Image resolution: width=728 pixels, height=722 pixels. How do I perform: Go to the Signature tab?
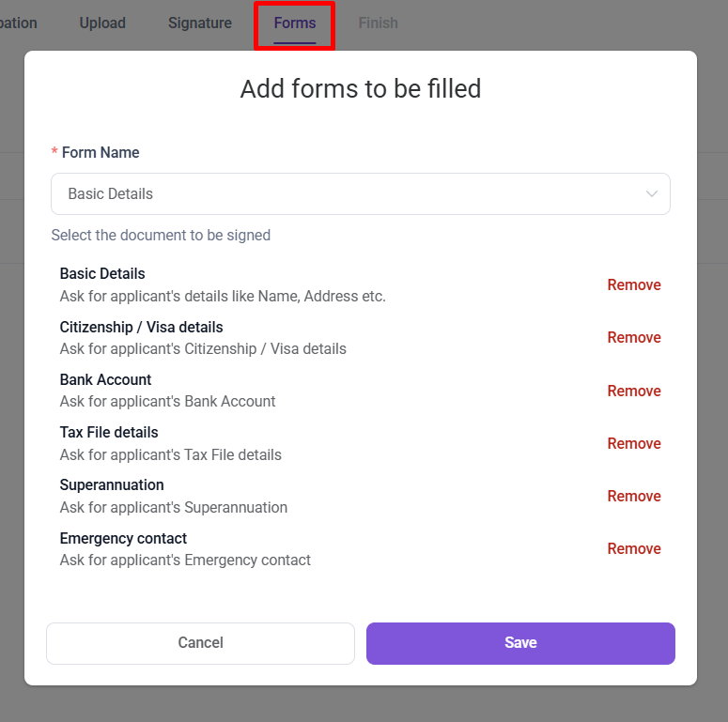point(200,23)
